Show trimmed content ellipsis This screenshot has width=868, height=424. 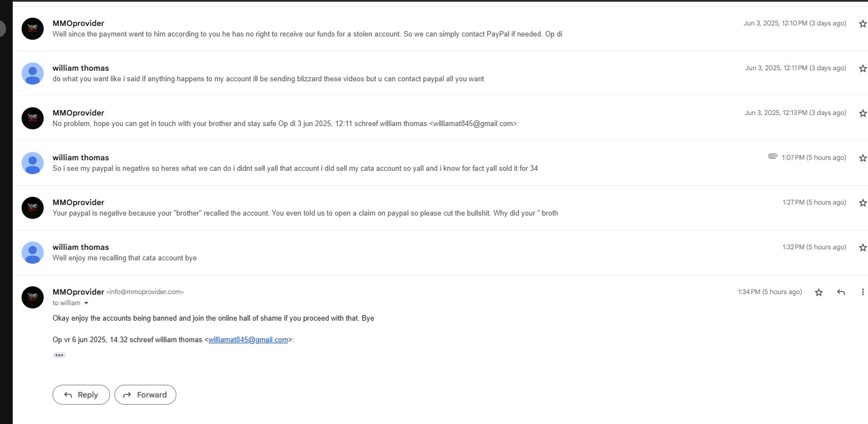pyautogui.click(x=59, y=355)
